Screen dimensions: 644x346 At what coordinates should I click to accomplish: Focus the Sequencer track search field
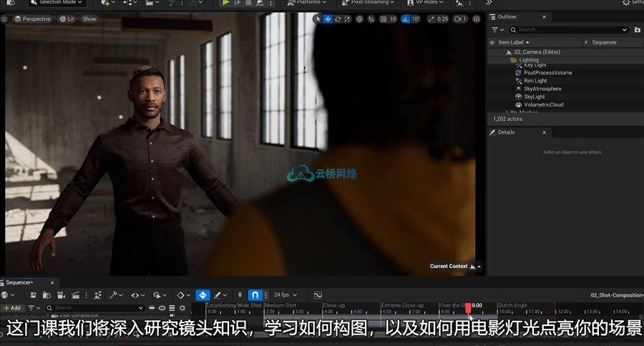click(94, 308)
